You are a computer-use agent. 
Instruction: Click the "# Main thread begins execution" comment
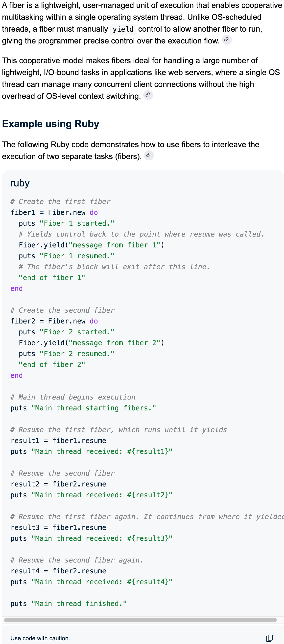click(x=73, y=397)
